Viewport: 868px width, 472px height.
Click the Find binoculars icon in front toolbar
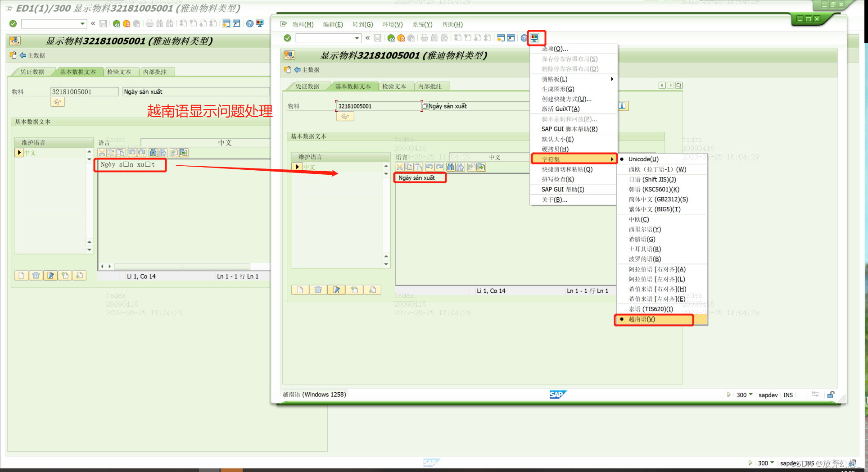434,38
